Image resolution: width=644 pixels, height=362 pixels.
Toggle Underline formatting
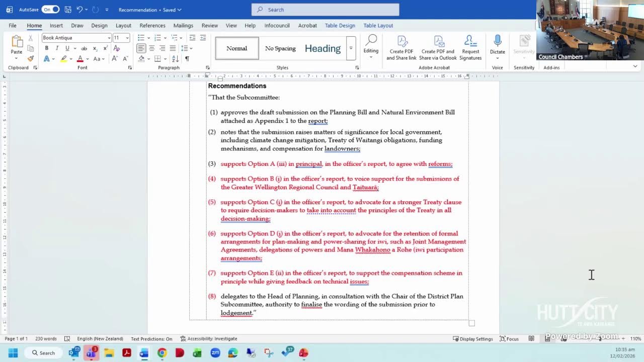point(67,48)
